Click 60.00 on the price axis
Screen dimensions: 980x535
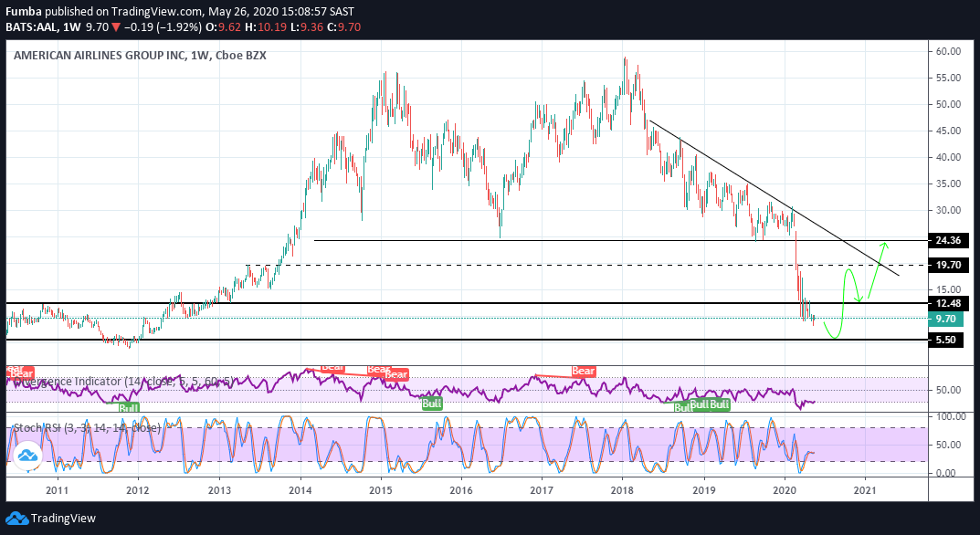click(949, 51)
